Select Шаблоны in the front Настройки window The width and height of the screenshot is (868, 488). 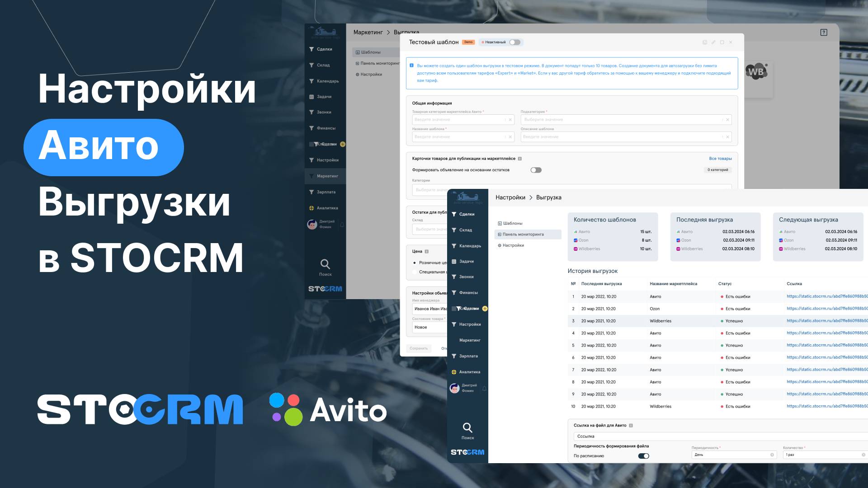point(510,224)
